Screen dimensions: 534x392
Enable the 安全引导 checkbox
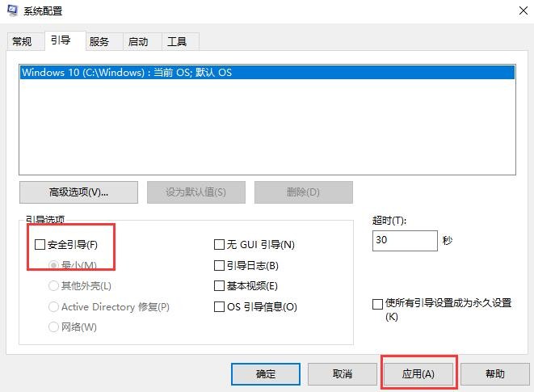(40, 245)
